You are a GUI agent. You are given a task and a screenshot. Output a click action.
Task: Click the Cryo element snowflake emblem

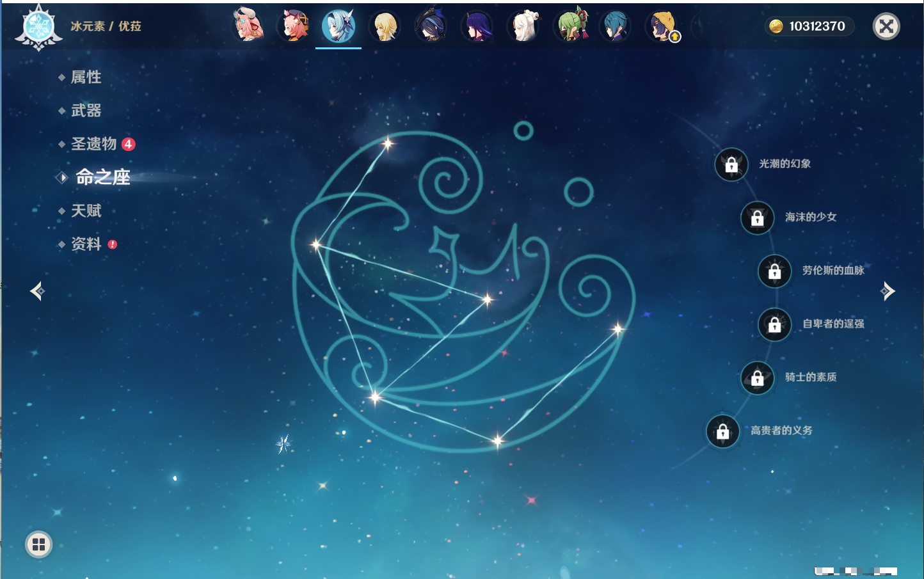pos(39,27)
